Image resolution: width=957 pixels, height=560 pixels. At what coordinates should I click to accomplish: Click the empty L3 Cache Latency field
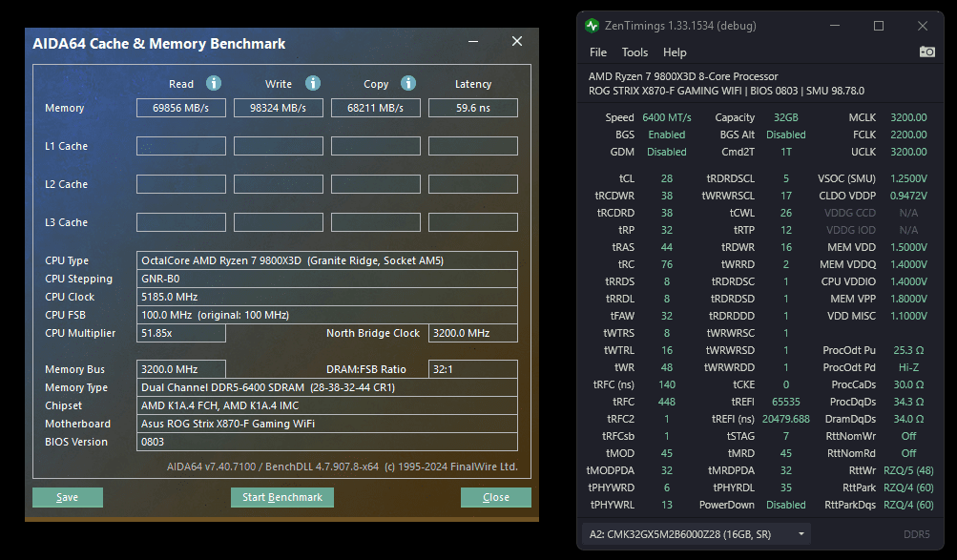tap(473, 222)
